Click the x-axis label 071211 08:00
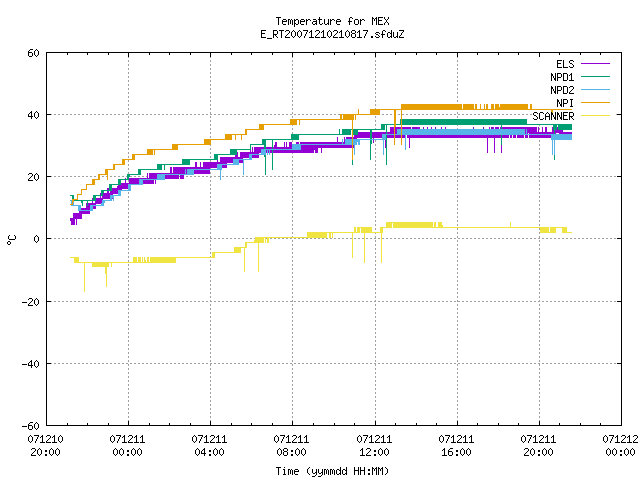The width and height of the screenshot is (640, 480). coord(291,446)
